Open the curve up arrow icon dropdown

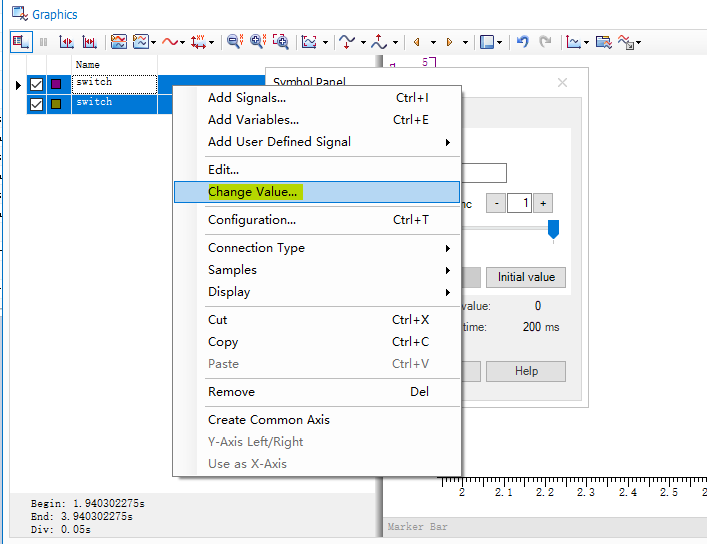395,42
